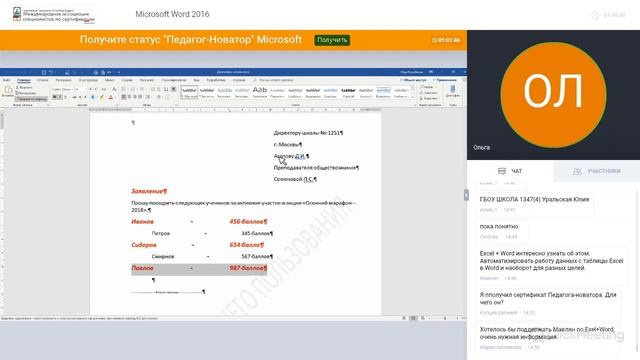Viewport: 640px width, 360px height.
Task: Select the large Aab title style
Action: pos(260,92)
